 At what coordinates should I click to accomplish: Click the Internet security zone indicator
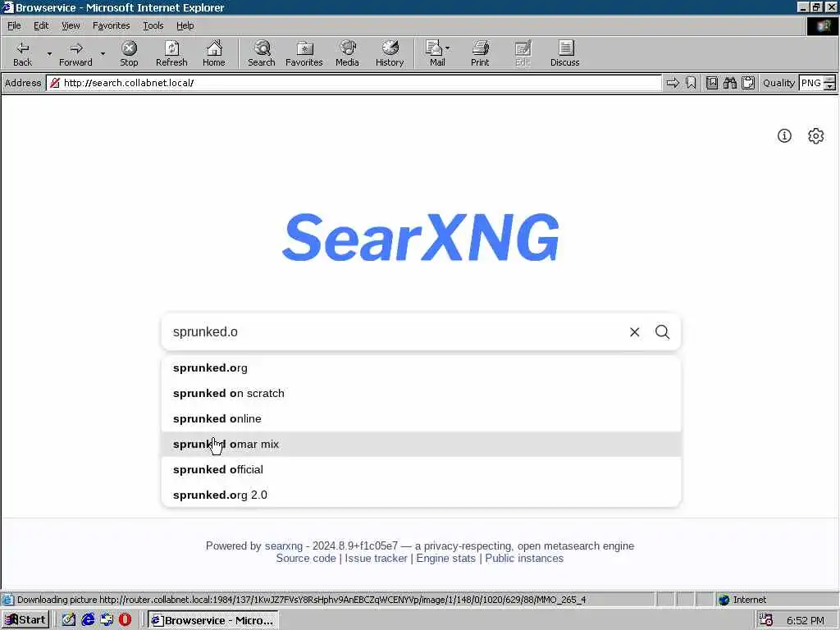742,600
